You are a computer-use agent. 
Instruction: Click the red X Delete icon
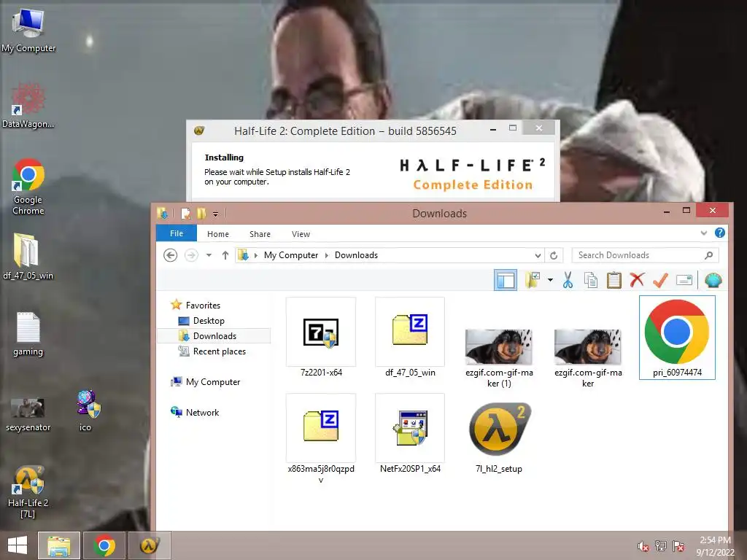637,280
